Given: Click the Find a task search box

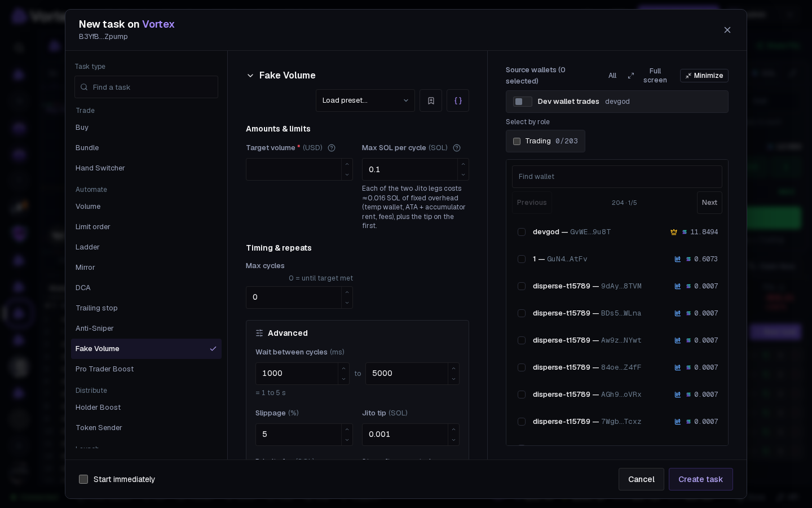Looking at the screenshot, I should [147, 87].
